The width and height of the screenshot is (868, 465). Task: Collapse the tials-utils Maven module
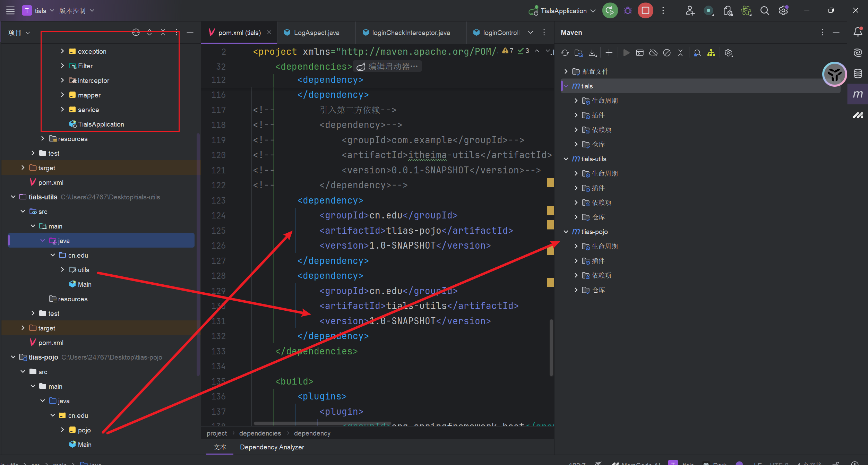[566, 159]
